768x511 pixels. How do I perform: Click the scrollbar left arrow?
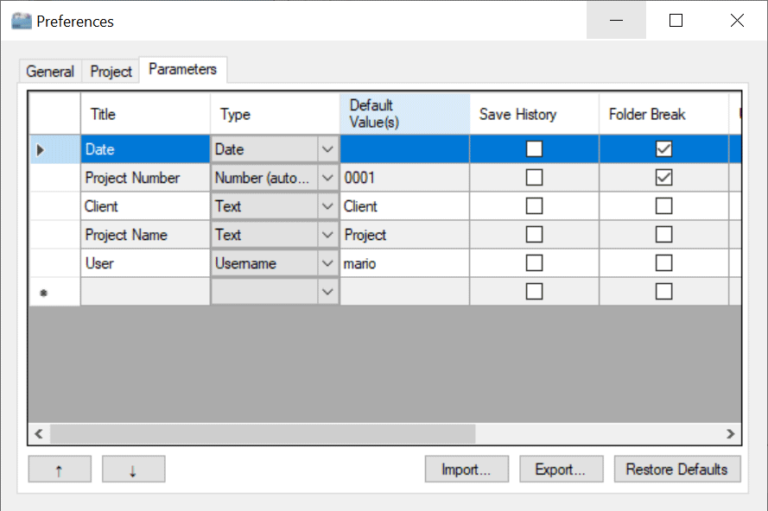[39, 434]
